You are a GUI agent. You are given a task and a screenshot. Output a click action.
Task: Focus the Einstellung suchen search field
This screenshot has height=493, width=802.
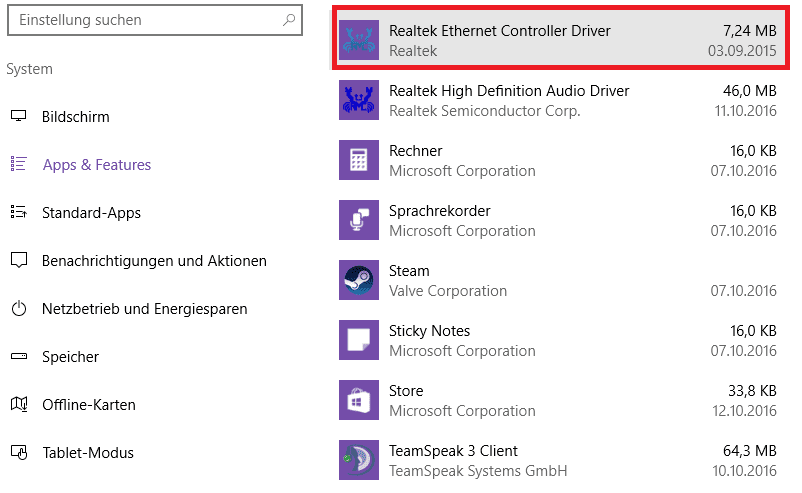tap(154, 20)
